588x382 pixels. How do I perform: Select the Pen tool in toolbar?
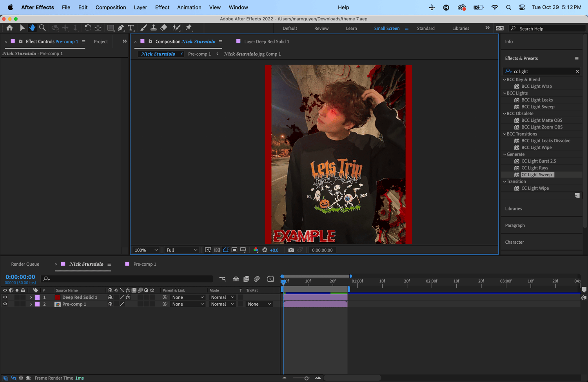[121, 28]
